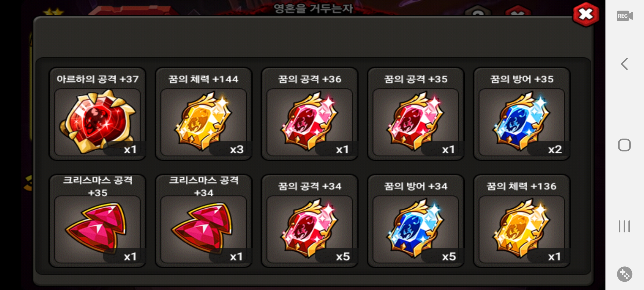Select the 아르하의 공격 +37 red jewel
The height and width of the screenshot is (290, 644).
97,122
